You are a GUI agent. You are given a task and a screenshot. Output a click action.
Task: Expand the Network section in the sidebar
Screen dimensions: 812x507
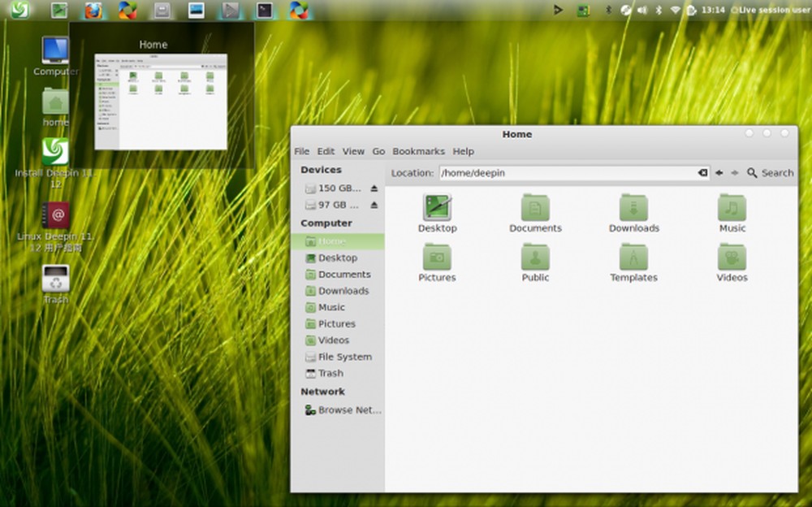point(323,391)
